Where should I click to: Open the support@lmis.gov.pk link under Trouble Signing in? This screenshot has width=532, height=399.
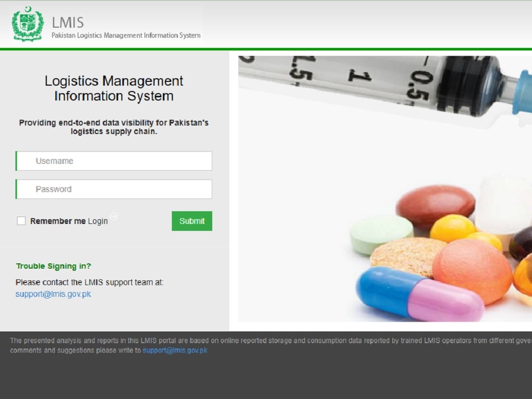pyautogui.click(x=53, y=294)
